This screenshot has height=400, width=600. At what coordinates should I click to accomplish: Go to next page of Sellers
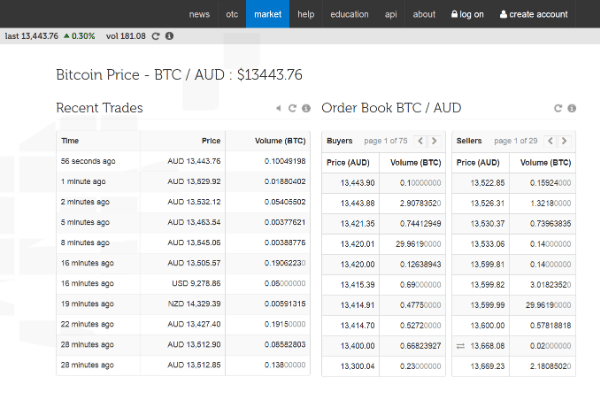click(x=565, y=141)
